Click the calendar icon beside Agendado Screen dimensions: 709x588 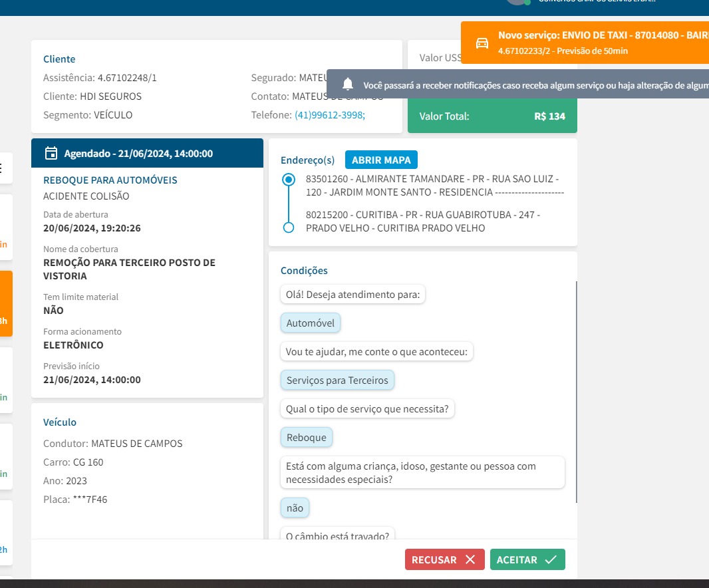tap(51, 154)
